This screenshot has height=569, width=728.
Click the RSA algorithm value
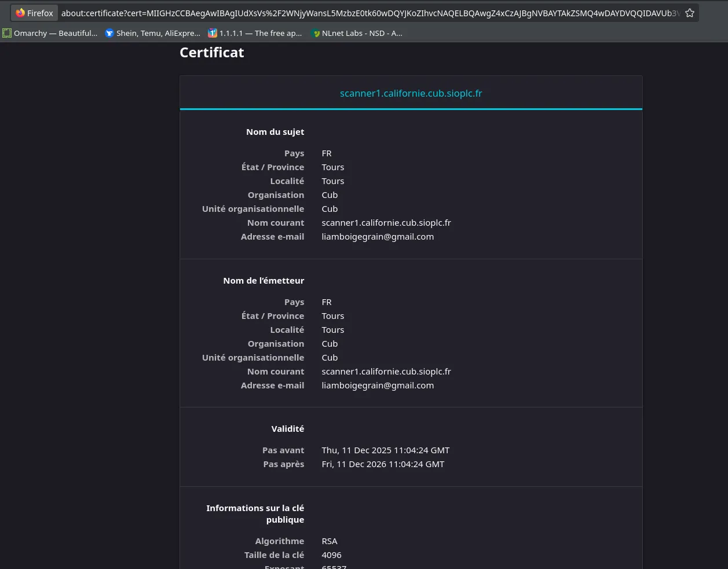click(x=329, y=541)
